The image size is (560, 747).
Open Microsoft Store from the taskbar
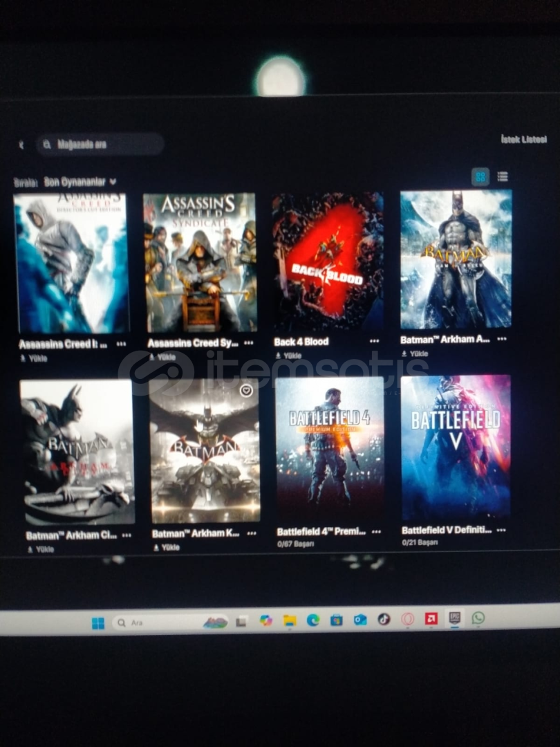pos(337,620)
